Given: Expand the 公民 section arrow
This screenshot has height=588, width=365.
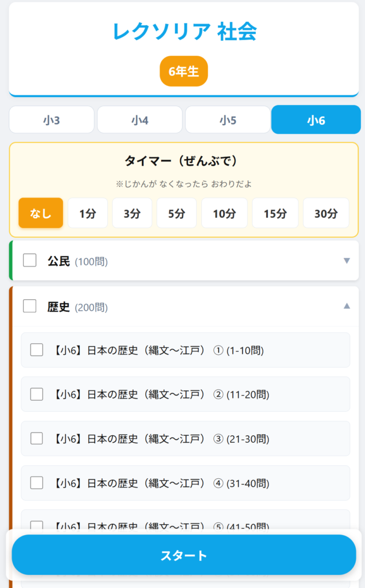Looking at the screenshot, I should pyautogui.click(x=346, y=261).
